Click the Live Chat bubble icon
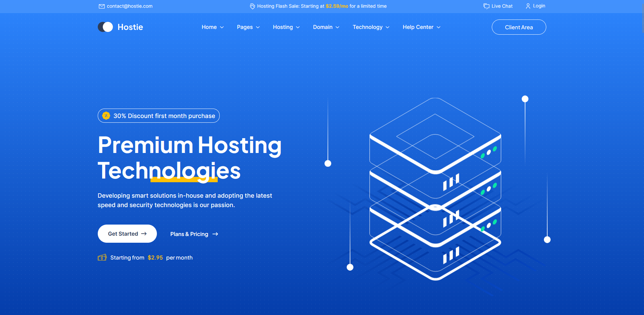 486,6
